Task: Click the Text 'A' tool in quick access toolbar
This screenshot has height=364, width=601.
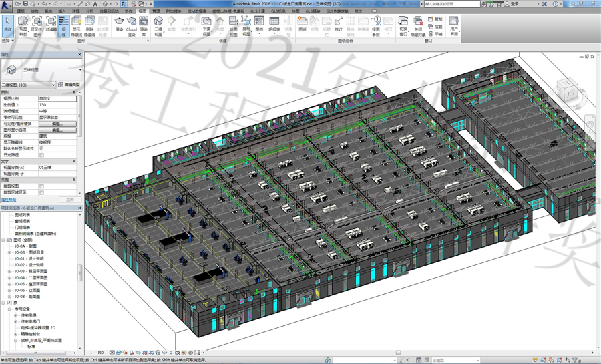Action: coord(95,4)
